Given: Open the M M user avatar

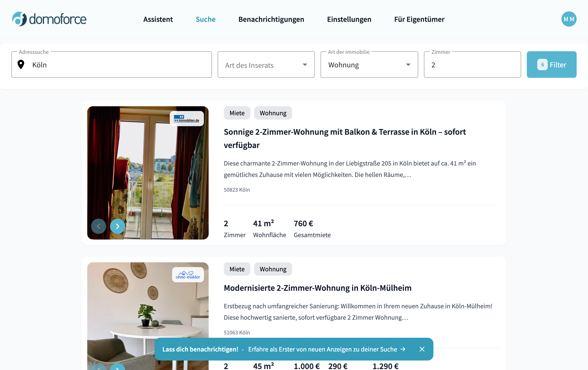Looking at the screenshot, I should pos(569,19).
